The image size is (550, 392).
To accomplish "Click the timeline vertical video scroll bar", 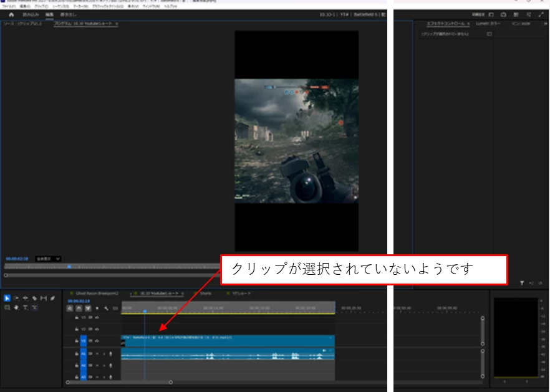I will tap(483, 331).
